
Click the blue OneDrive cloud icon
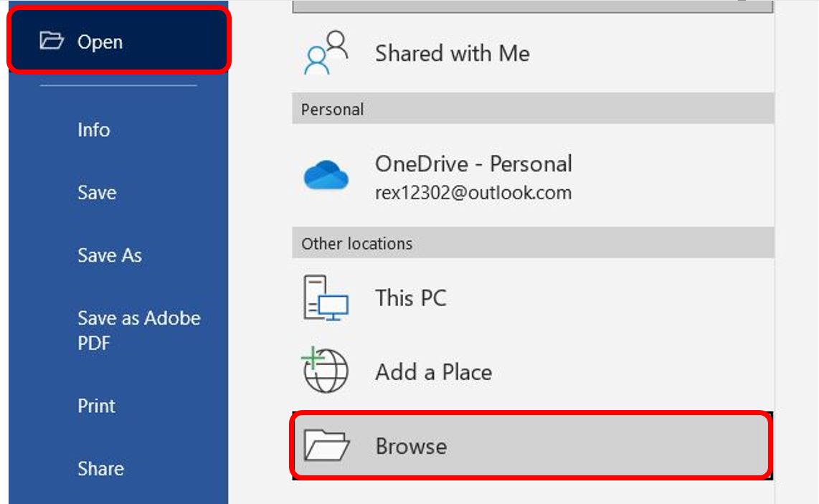pyautogui.click(x=326, y=175)
